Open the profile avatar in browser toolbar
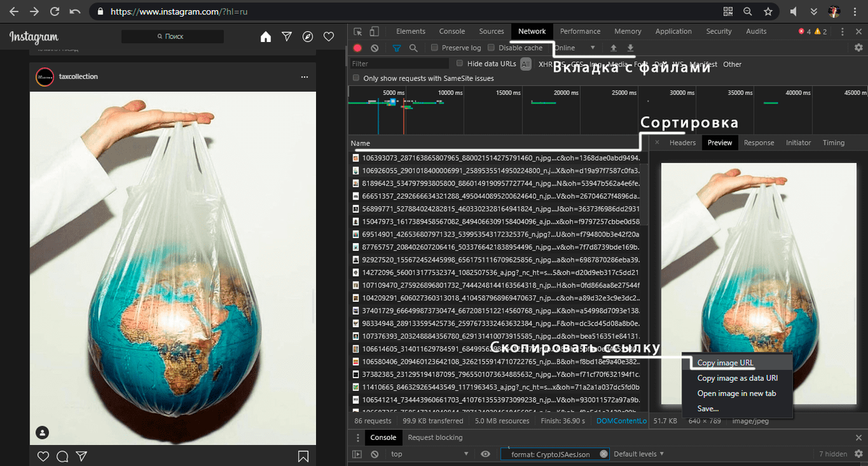The height and width of the screenshot is (466, 868). pos(833,12)
